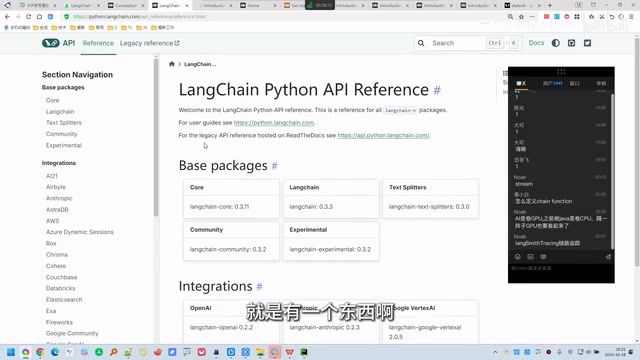Open the Community package card
Screen dimensions: 640x360
(231, 241)
